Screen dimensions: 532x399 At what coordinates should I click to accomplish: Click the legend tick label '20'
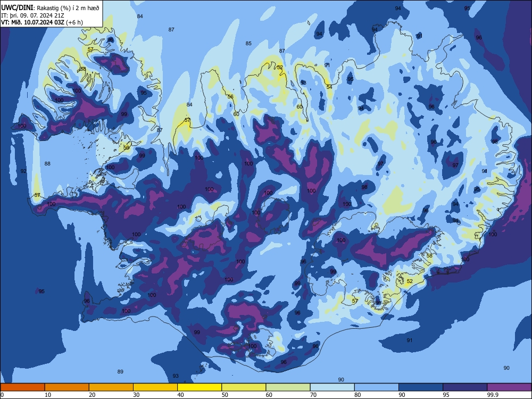pos(92,395)
